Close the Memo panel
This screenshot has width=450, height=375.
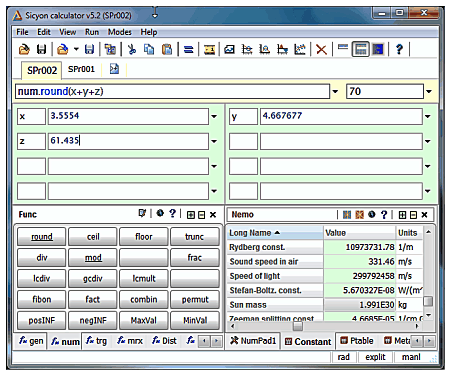424,215
